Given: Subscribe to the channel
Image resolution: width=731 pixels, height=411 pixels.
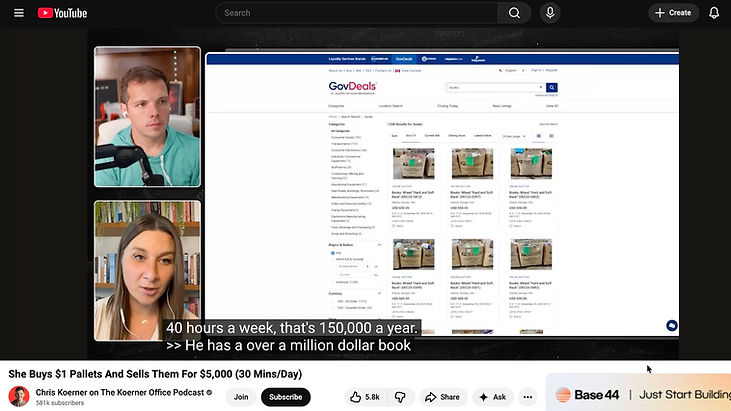Looking at the screenshot, I should (x=285, y=397).
